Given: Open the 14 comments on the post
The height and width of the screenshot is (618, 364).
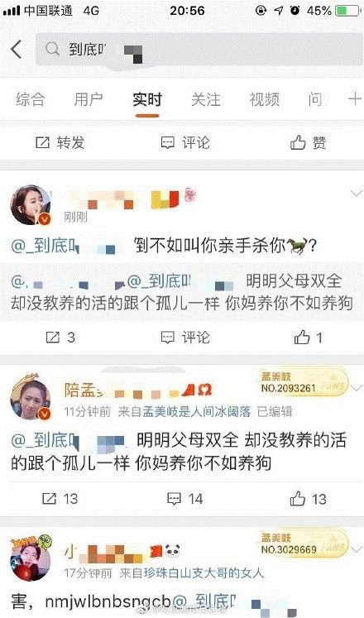Looking at the screenshot, I should click(184, 499).
